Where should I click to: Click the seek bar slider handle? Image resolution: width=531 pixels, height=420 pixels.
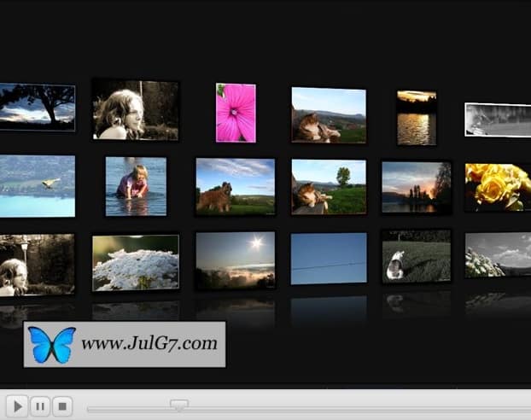tap(178, 405)
